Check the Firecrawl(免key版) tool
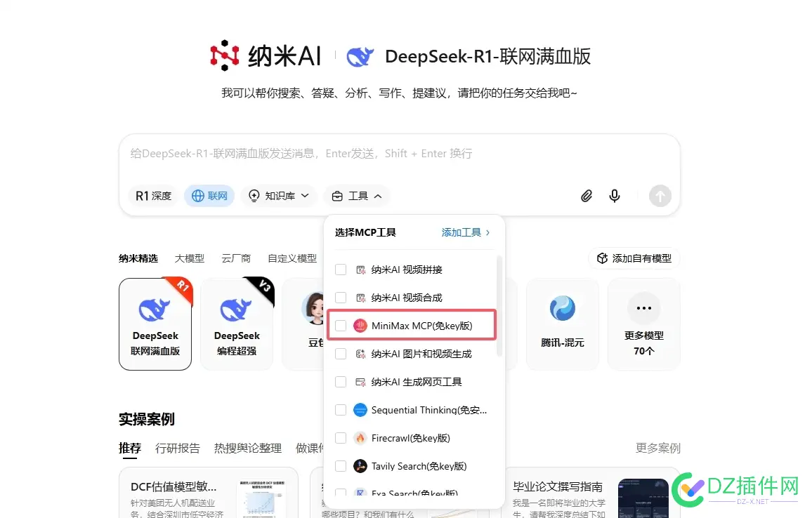Image resolution: width=812 pixels, height=518 pixels. 341,437
